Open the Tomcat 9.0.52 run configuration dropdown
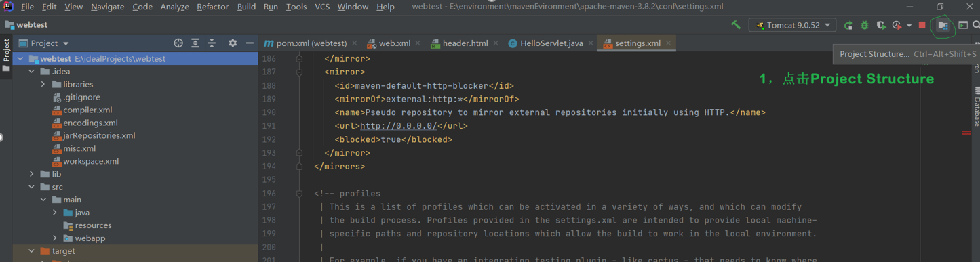 [x=792, y=25]
